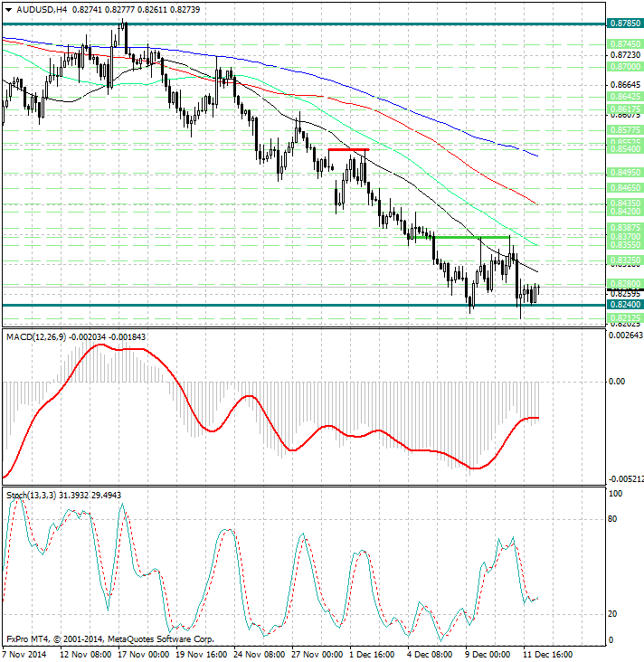Click the FxPro MT4 copyright text
Image resolution: width=644 pixels, height=662 pixels.
[x=109, y=638]
